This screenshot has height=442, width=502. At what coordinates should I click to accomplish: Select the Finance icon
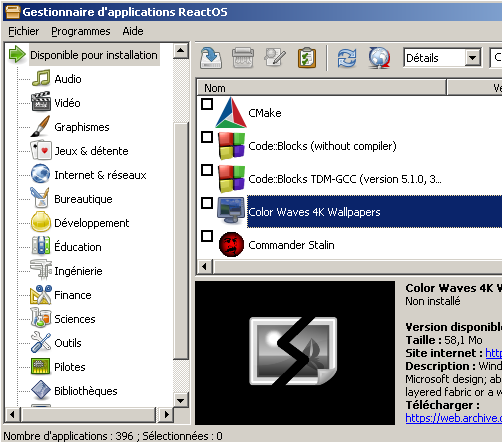pos(41,294)
